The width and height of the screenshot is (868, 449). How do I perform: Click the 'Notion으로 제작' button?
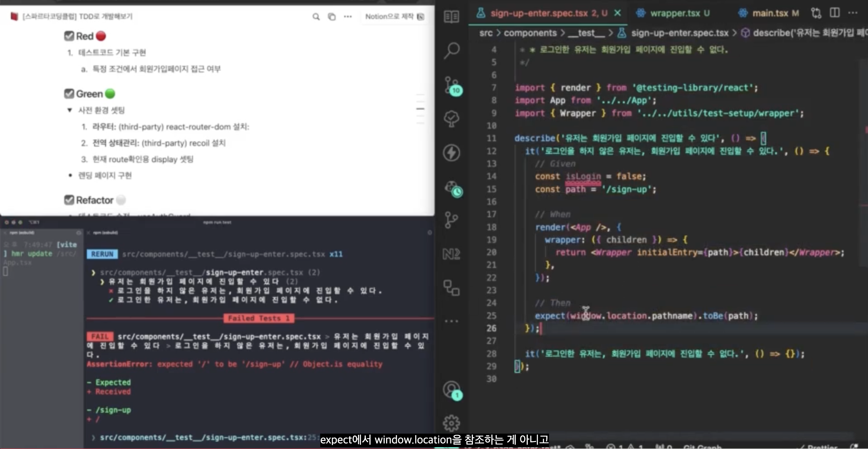tap(394, 17)
